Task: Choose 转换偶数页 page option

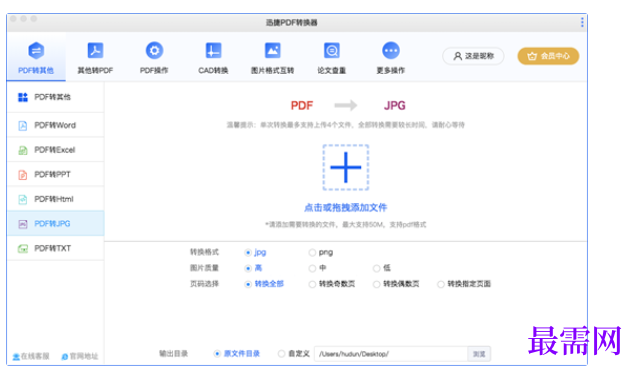Action: tap(376, 284)
